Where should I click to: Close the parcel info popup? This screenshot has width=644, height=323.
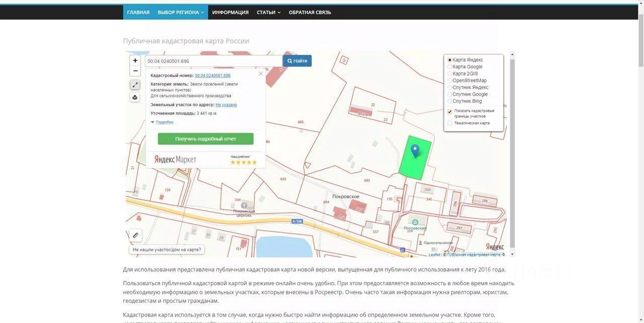(261, 73)
